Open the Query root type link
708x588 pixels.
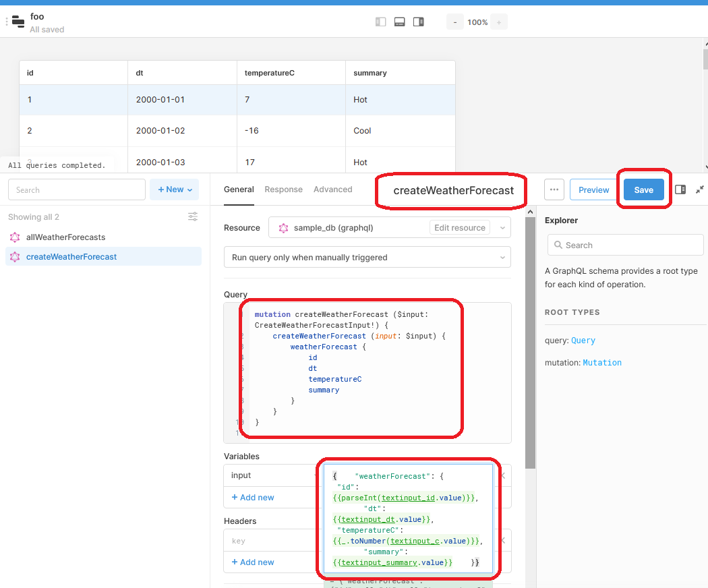(x=583, y=341)
